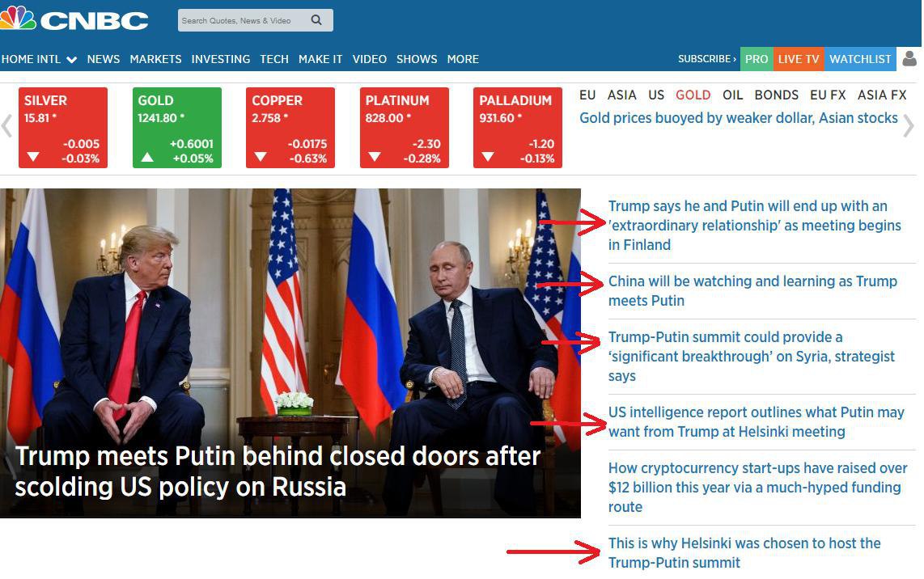
Task: Open the Trump meets Putin lead story image
Action: coord(290,353)
